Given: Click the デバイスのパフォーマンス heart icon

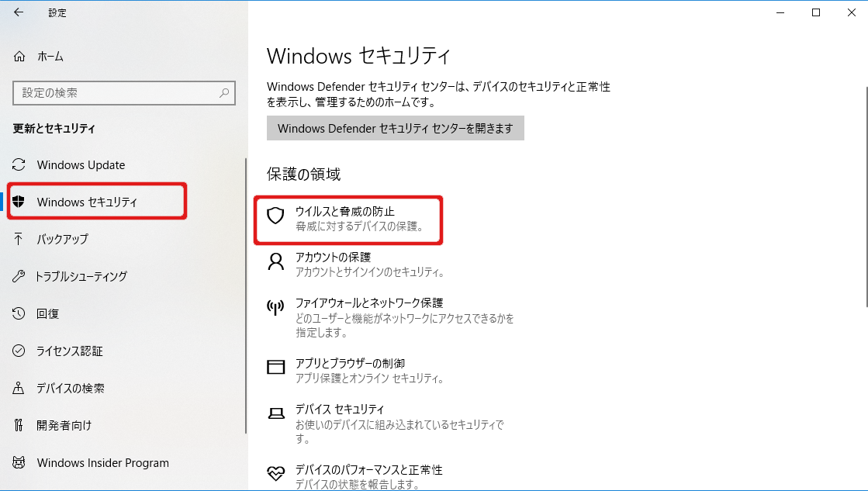Looking at the screenshot, I should [x=275, y=472].
